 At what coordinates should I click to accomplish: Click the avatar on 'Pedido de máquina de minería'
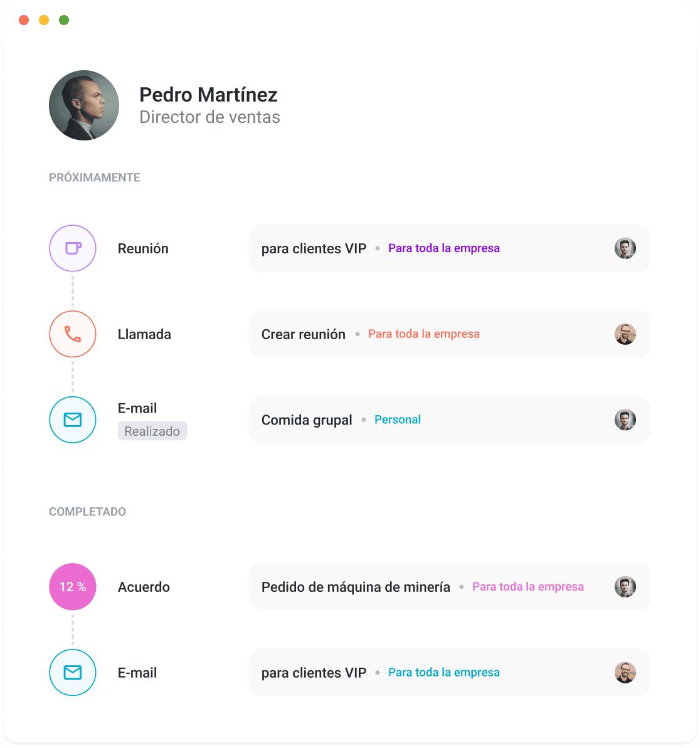coord(625,586)
